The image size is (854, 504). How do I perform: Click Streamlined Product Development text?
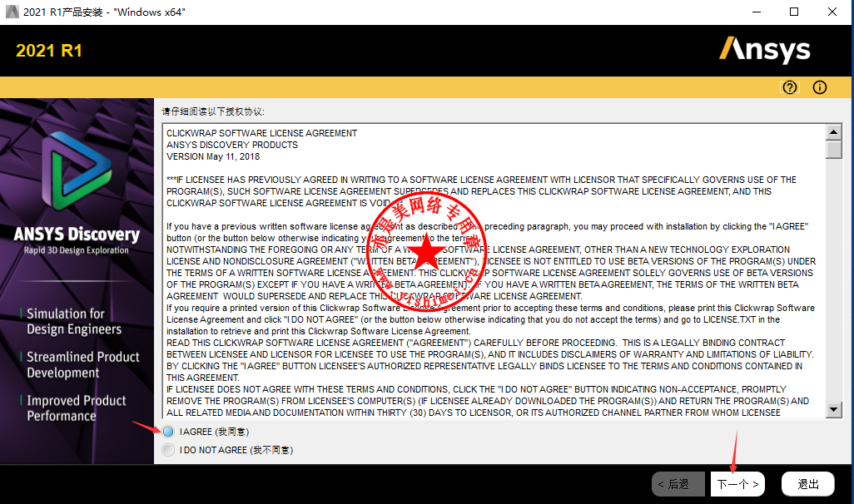click(82, 364)
